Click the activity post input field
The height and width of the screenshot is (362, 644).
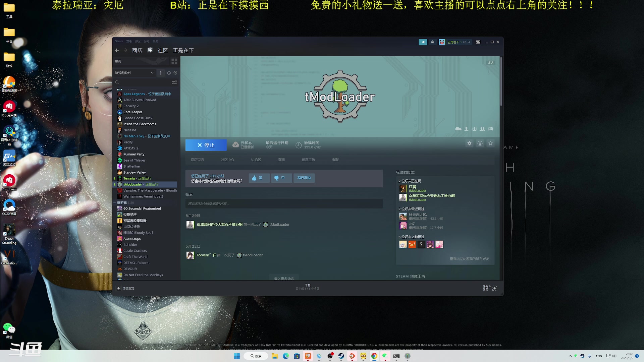pos(284,204)
